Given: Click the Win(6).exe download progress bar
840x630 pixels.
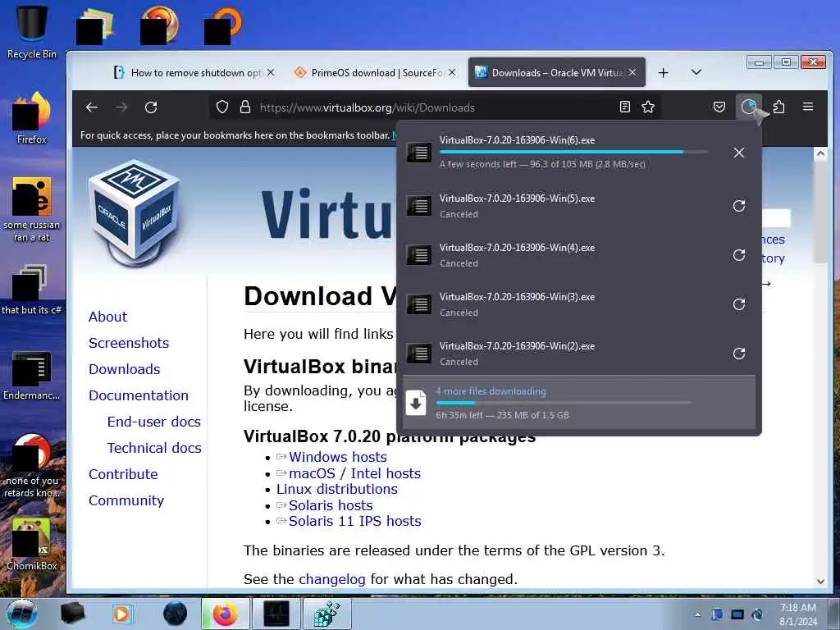Looking at the screenshot, I should coord(573,152).
